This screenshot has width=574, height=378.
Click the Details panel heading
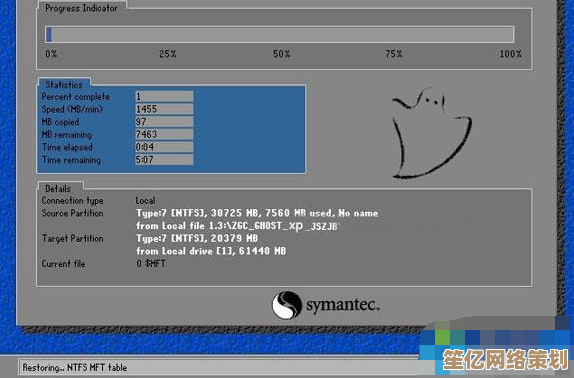[58, 188]
